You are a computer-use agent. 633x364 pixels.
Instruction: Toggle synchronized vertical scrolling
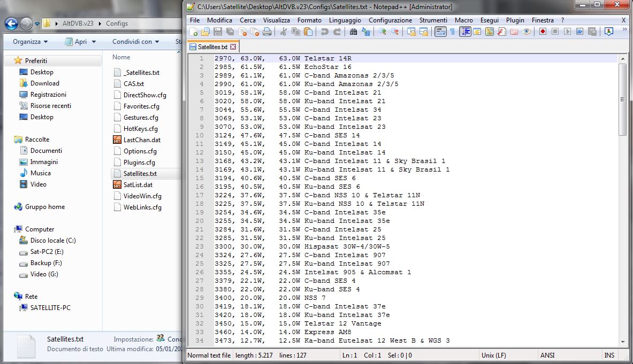[x=411, y=32]
